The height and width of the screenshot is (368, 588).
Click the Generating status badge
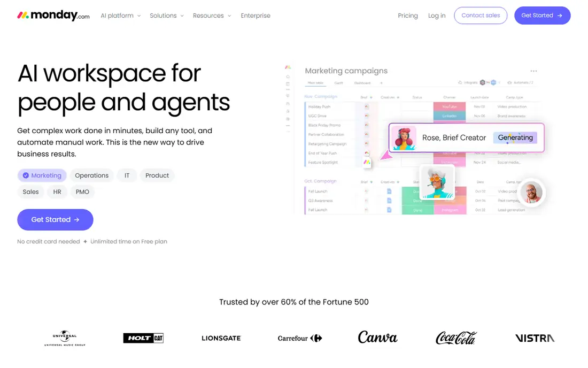[515, 137]
